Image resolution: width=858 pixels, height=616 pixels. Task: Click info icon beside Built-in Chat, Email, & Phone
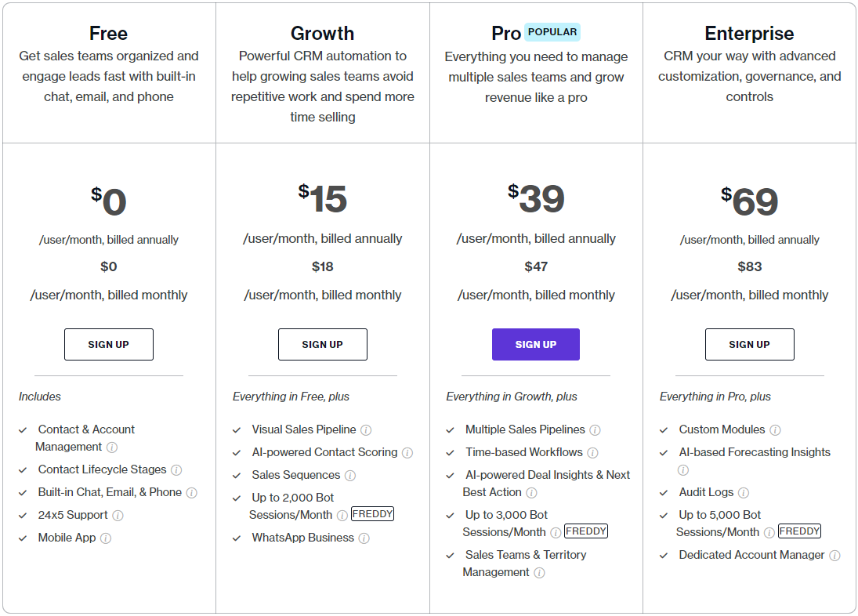tap(191, 493)
